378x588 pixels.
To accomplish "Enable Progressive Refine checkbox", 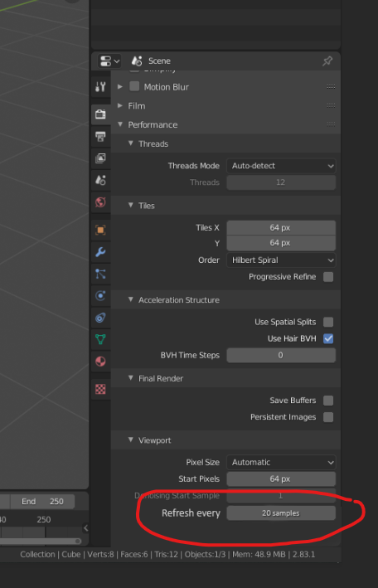I will (328, 277).
